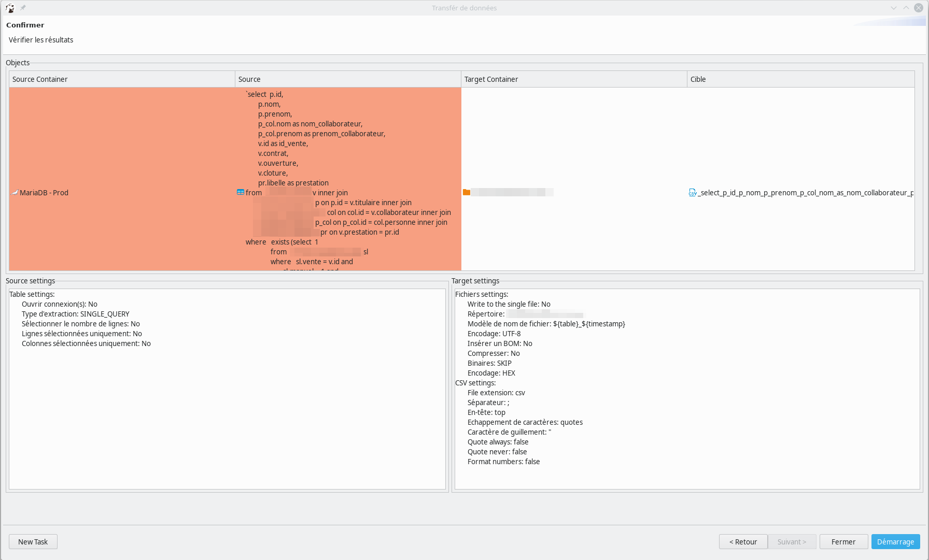Screen dimensions: 929x560
Task: Click 'Modèle de nom de fichier' setting line
Action: click(546, 324)
